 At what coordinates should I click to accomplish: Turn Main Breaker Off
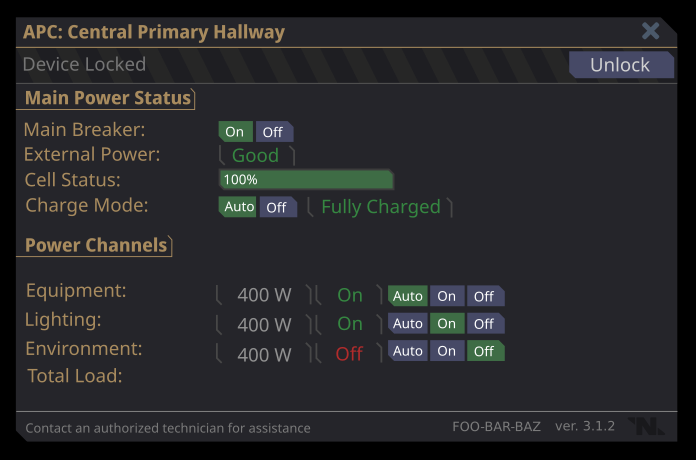pos(273,132)
